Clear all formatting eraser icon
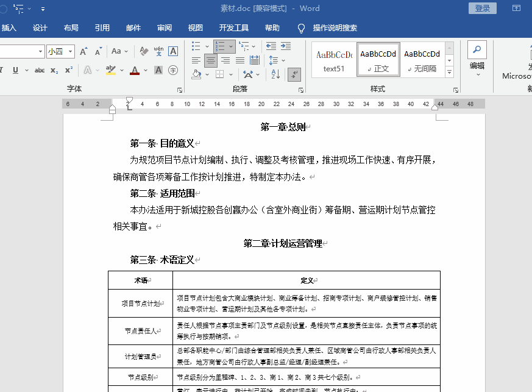 144,51
